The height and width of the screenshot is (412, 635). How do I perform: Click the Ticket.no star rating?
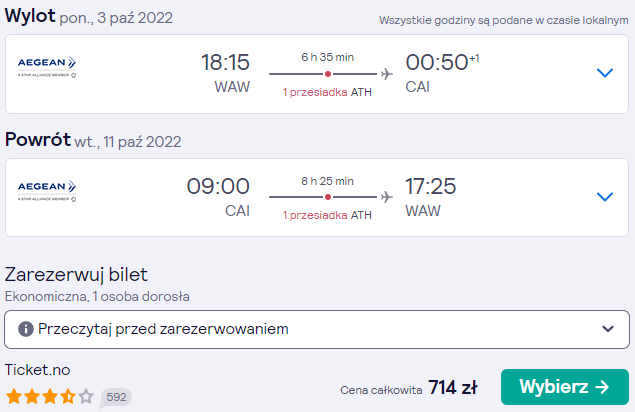point(49,397)
